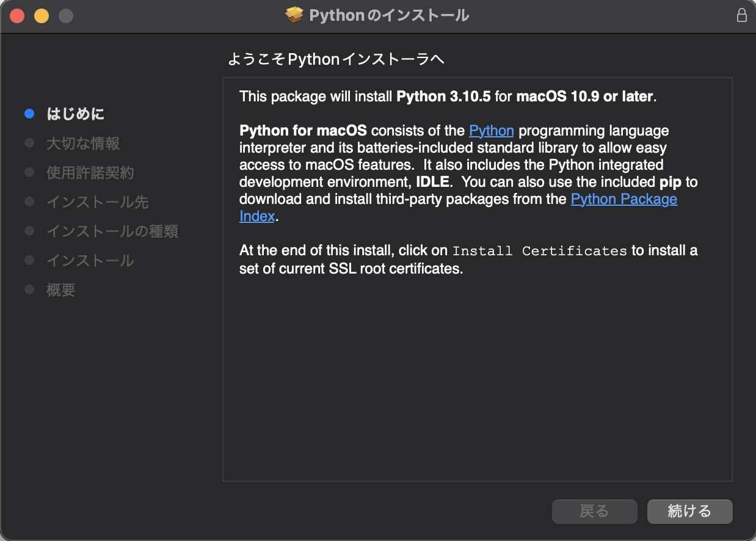The image size is (756, 541).
Task: Click the red close window button
Action: point(17,16)
